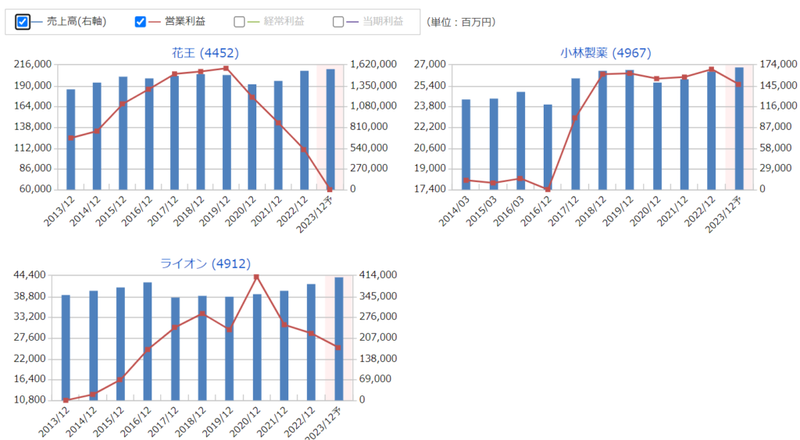This screenshot has width=800, height=440.
Task: Click the 小林製薬 2014/03 sales bar
Action: (466, 144)
